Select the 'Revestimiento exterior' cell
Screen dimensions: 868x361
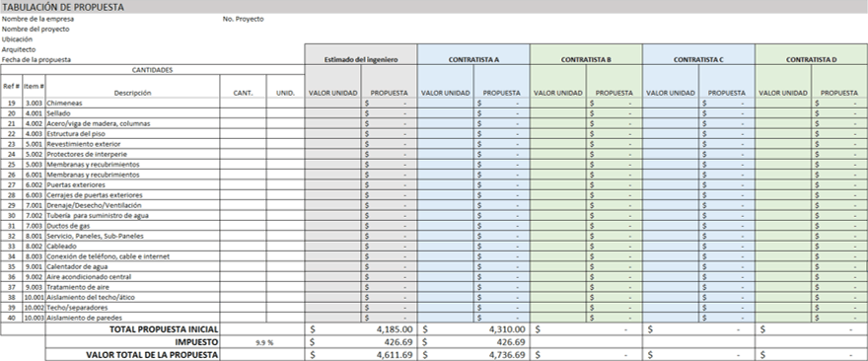click(132, 144)
